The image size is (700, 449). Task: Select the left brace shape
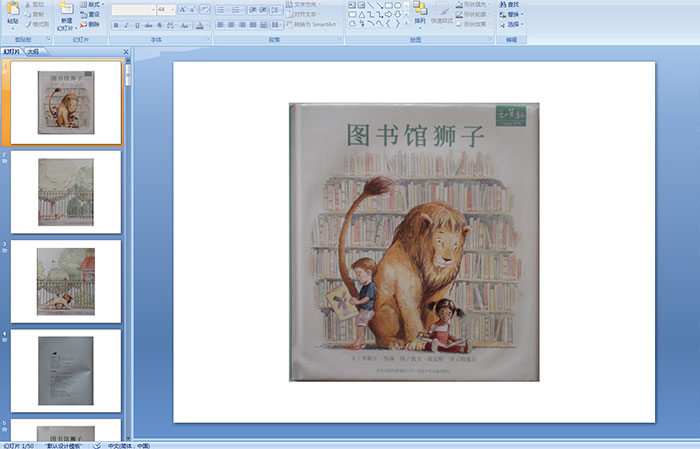[388, 24]
